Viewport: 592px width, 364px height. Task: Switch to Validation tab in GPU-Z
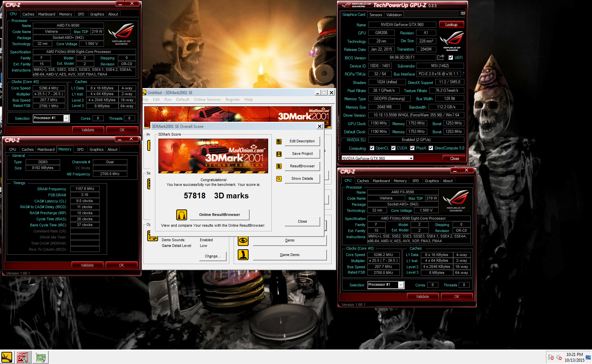coord(394,15)
